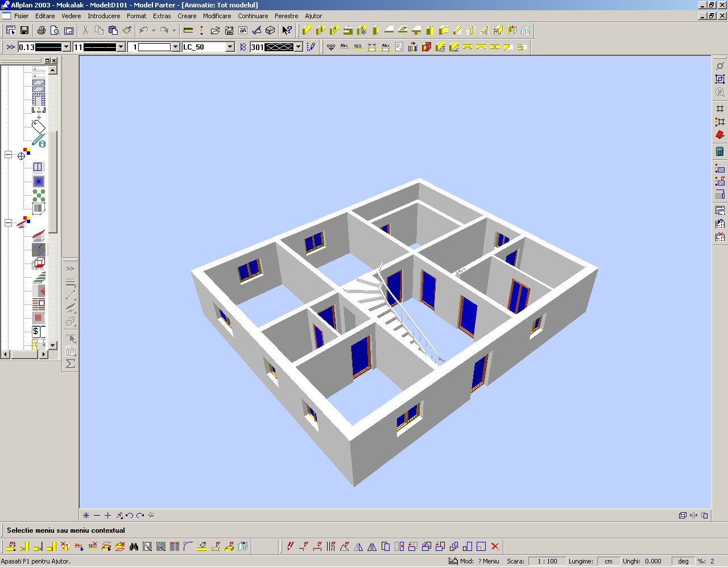The width and height of the screenshot is (728, 568).
Task: Click the scale field 1 : 100
Action: (x=547, y=561)
